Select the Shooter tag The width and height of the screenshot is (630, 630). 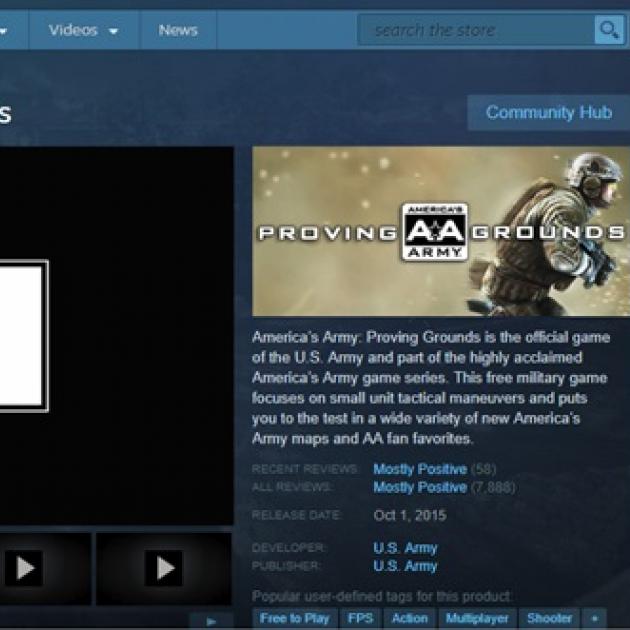[x=549, y=619]
